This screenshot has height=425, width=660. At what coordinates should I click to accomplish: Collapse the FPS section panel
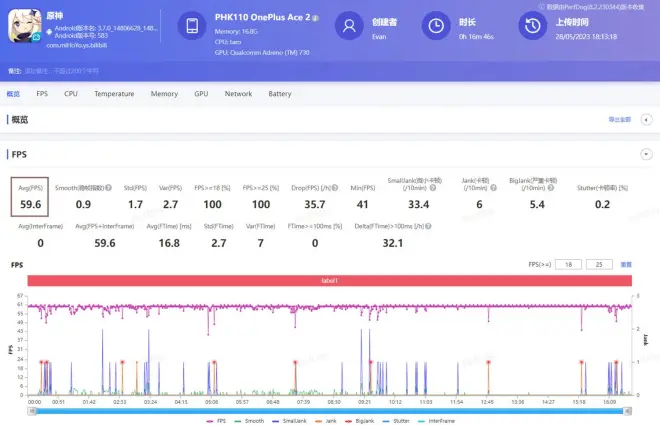point(645,154)
